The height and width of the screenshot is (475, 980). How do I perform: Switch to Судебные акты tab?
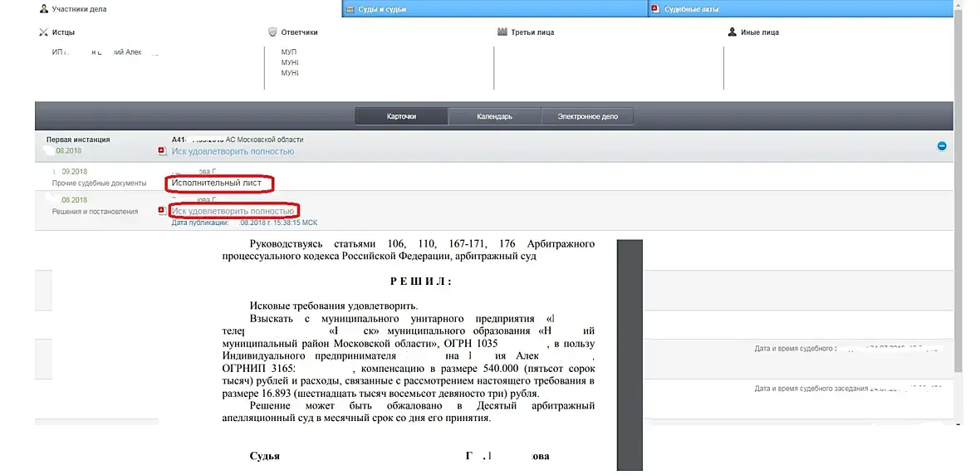coord(801,9)
